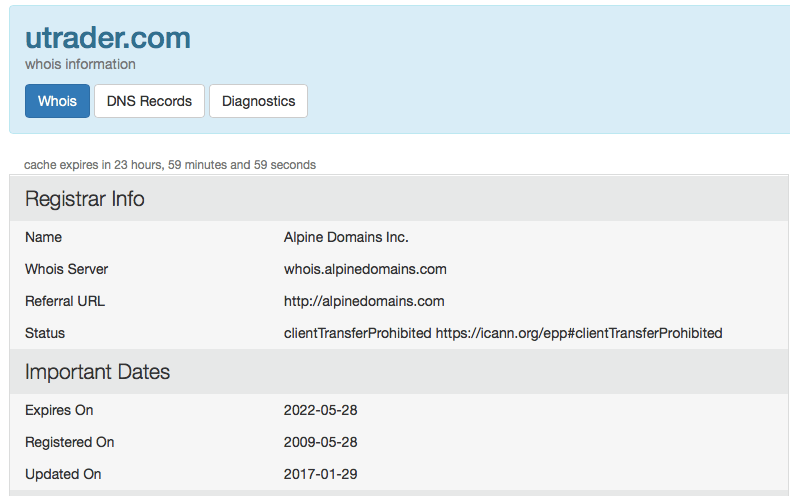
Task: Click the 'Referral URL' row label
Action: [x=65, y=301]
